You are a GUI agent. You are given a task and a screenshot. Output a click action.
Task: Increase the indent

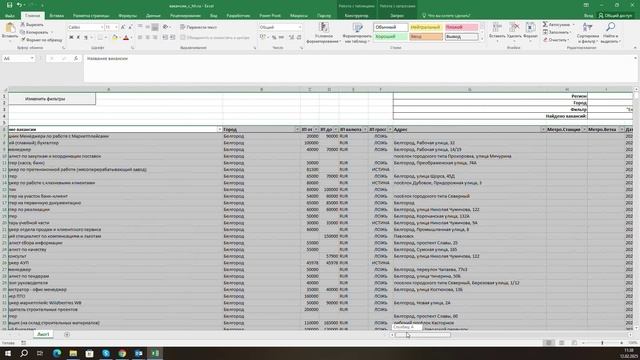pyautogui.click(x=172, y=38)
